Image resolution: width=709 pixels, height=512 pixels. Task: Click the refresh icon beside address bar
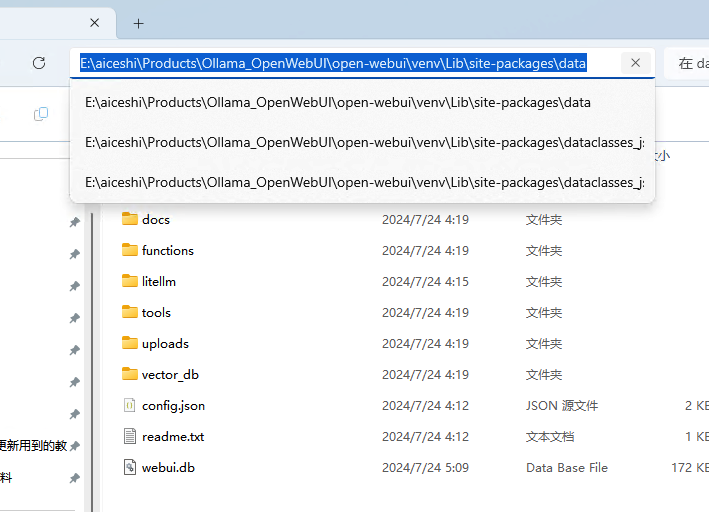39,63
